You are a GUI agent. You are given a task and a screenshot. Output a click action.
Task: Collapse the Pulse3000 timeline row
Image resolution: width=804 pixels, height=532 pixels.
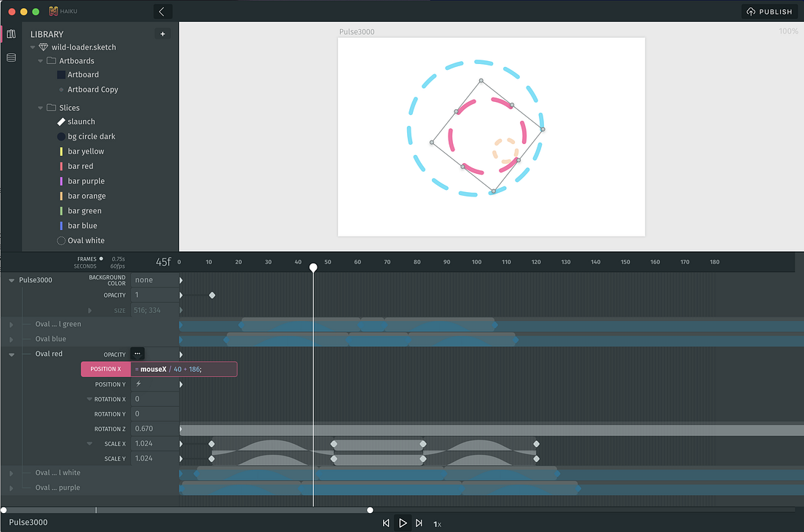10,279
